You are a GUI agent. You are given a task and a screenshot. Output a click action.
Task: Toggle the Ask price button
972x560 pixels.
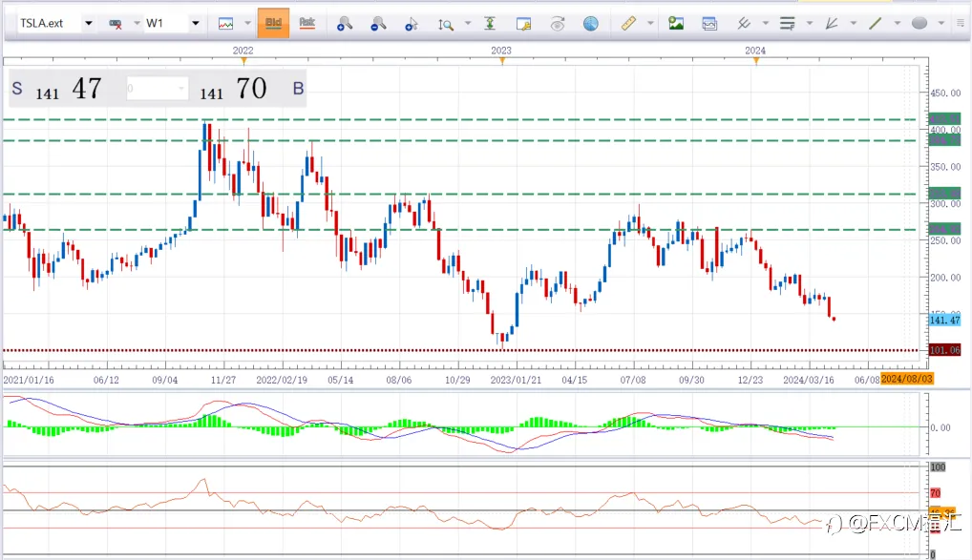[x=306, y=23]
